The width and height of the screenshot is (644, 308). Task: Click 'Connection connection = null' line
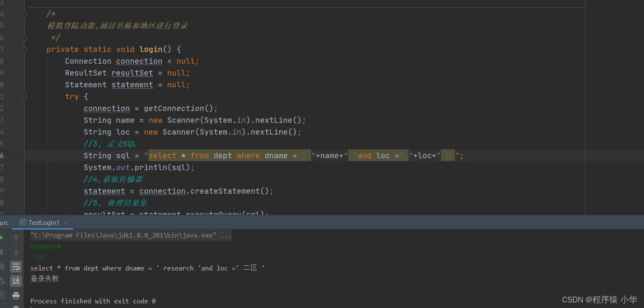tap(132, 61)
